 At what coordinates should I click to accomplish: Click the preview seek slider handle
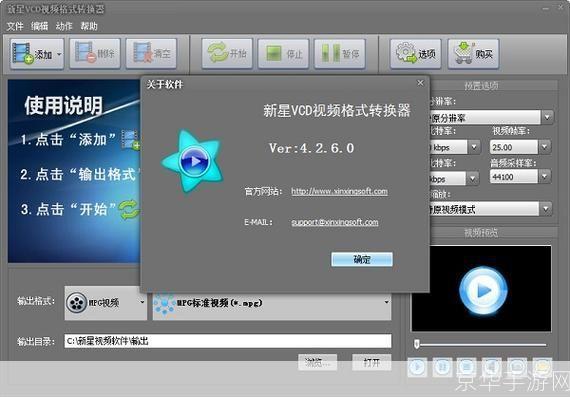click(417, 344)
